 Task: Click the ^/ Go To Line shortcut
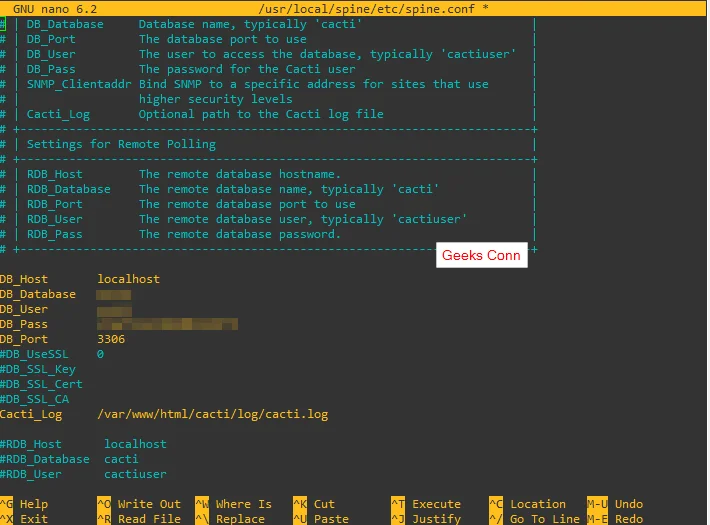534,519
